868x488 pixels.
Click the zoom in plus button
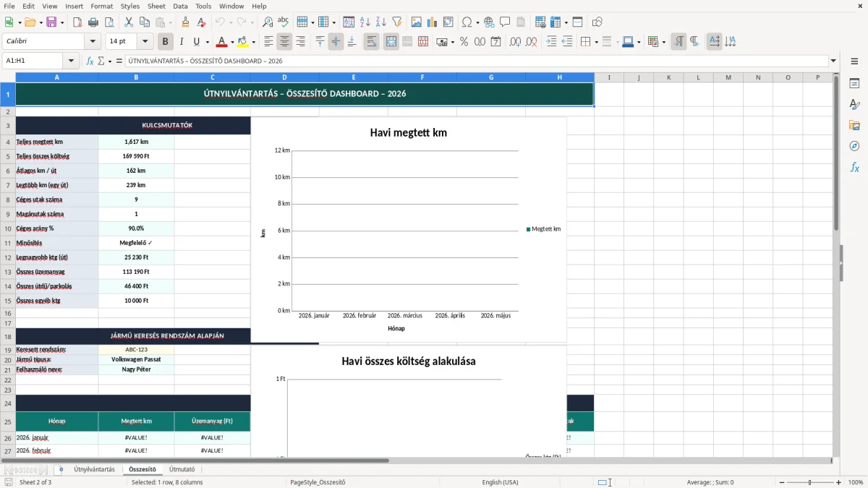(838, 482)
